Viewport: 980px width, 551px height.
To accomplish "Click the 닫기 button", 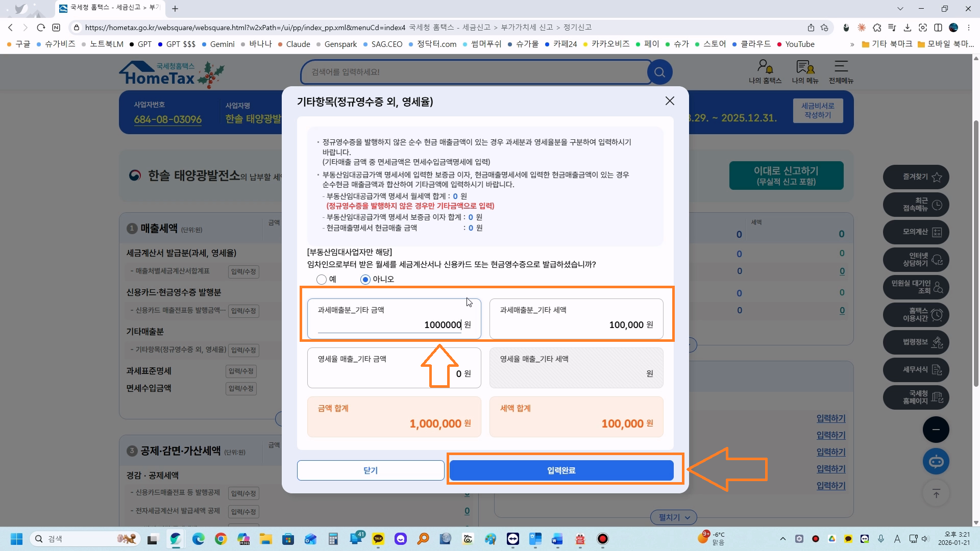I will coord(371,470).
